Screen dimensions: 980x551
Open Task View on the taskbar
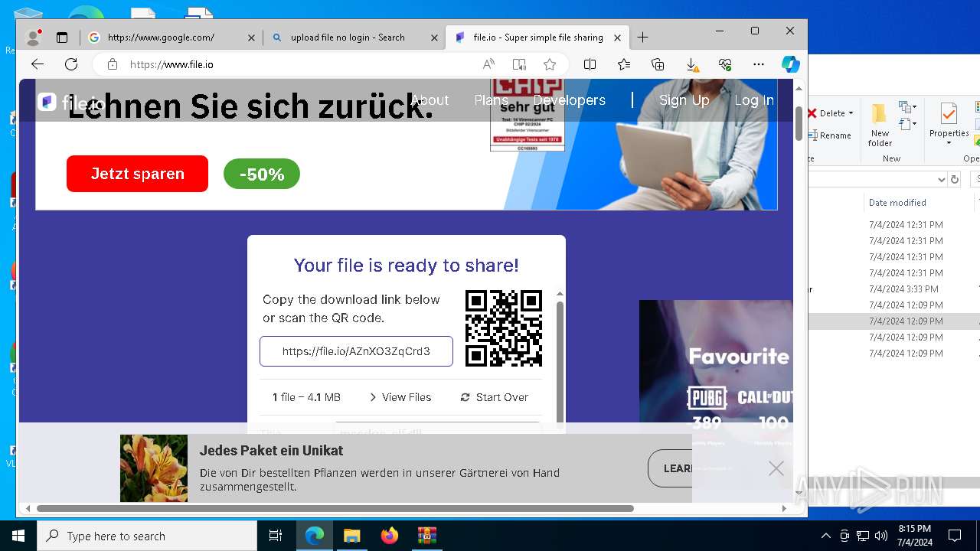point(276,536)
